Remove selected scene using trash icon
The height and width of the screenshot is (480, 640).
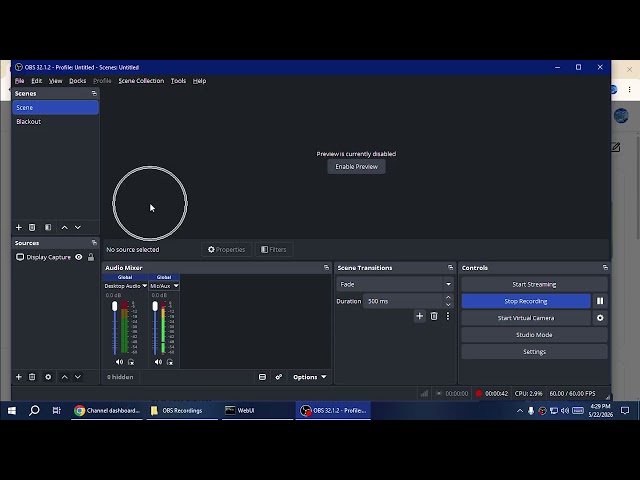[32, 227]
